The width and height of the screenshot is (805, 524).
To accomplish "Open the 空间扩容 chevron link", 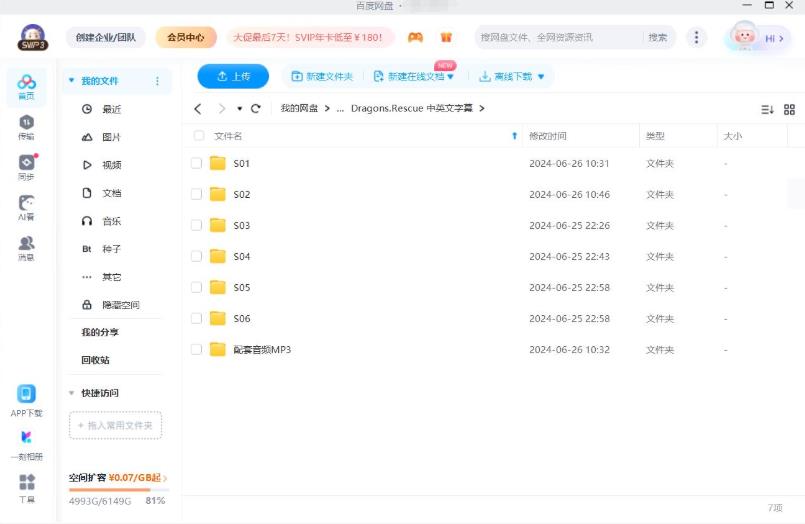I will (165, 478).
